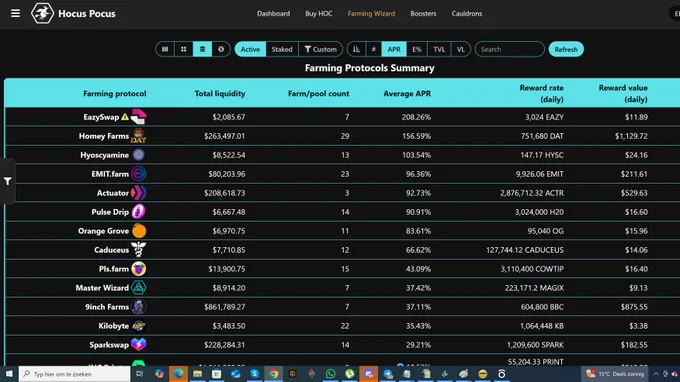
Task: Select the protocols summary database view icon
Action: coord(202,49)
